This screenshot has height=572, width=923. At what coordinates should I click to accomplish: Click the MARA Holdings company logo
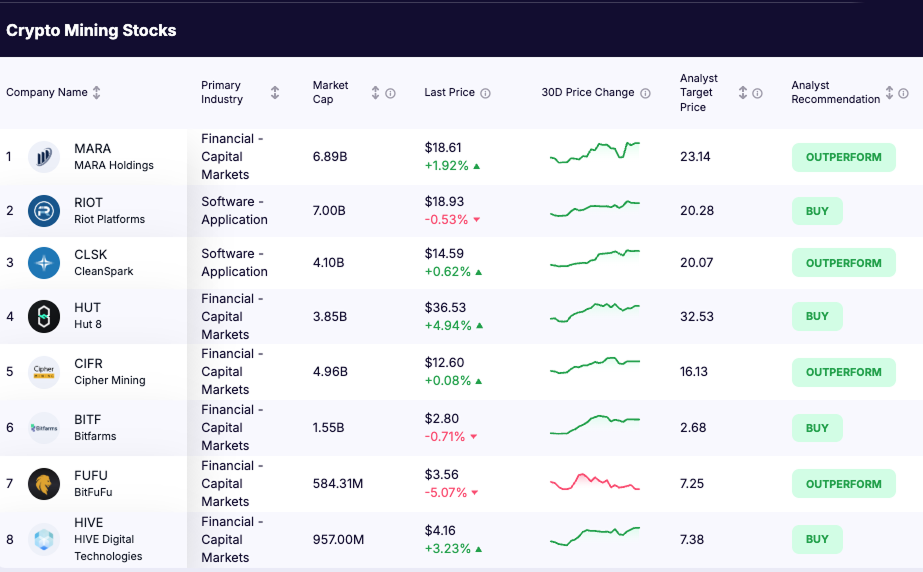coord(44,156)
